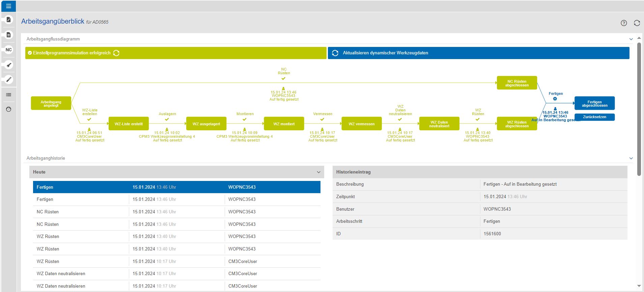The height and width of the screenshot is (292, 644).
Task: Open the list view sidebar icon
Action: (9, 95)
